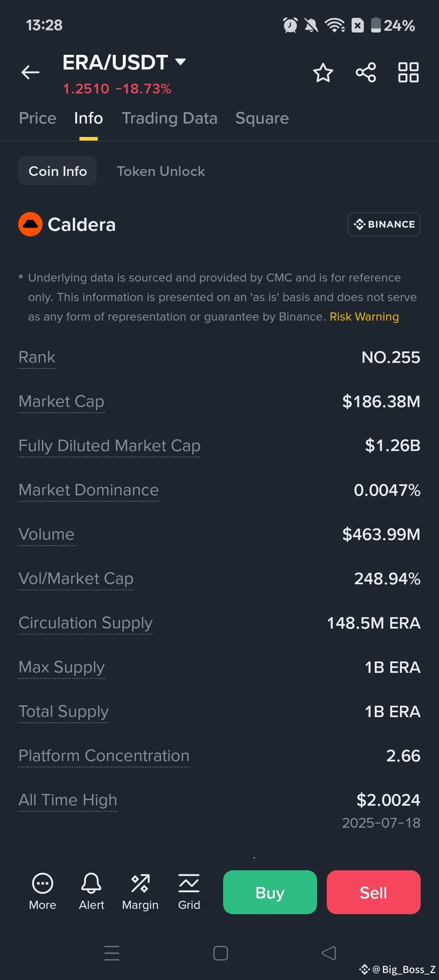The image size is (439, 980).
Task: Tap the red Sell button
Action: [x=374, y=892]
